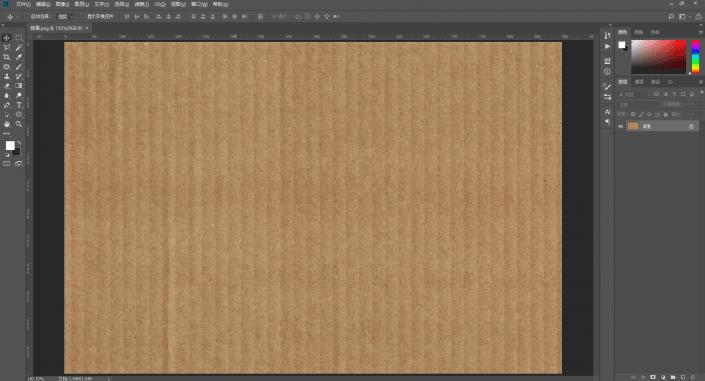
Task: Switch to the 路径 (Paths) tab
Action: tap(656, 82)
